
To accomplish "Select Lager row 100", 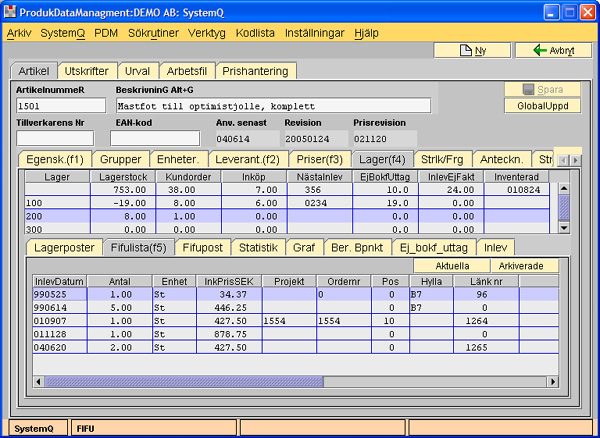I will pyautogui.click(x=287, y=203).
